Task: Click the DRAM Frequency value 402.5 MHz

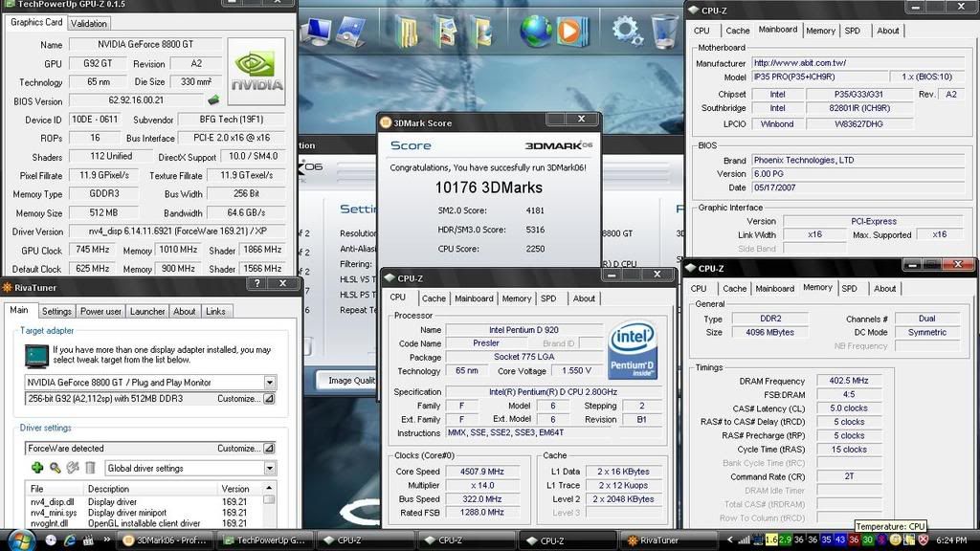Action: click(x=849, y=381)
